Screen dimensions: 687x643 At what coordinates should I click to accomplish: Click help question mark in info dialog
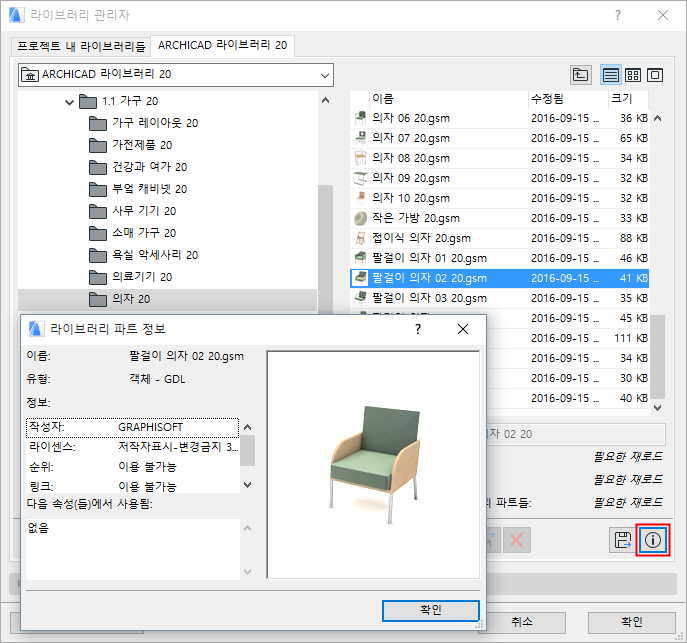(x=418, y=329)
